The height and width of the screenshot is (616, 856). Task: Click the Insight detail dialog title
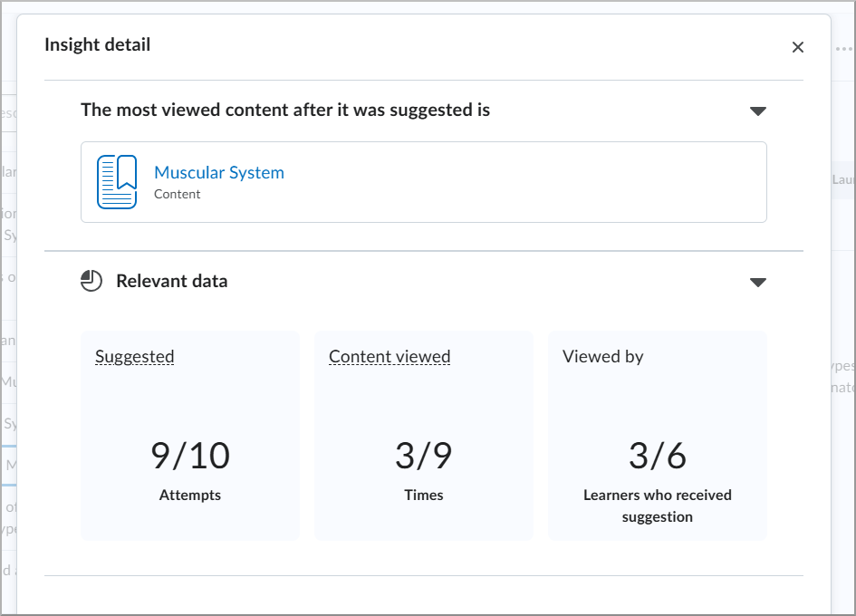(x=97, y=44)
